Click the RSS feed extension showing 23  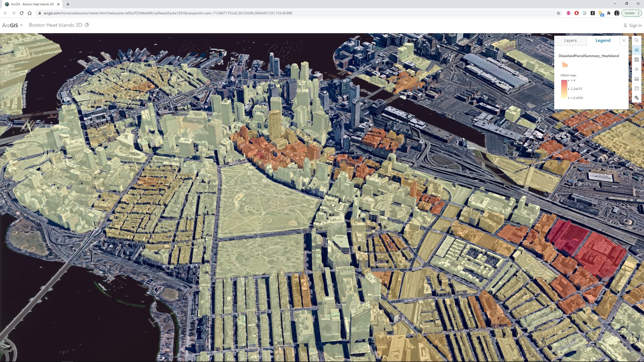click(x=601, y=13)
